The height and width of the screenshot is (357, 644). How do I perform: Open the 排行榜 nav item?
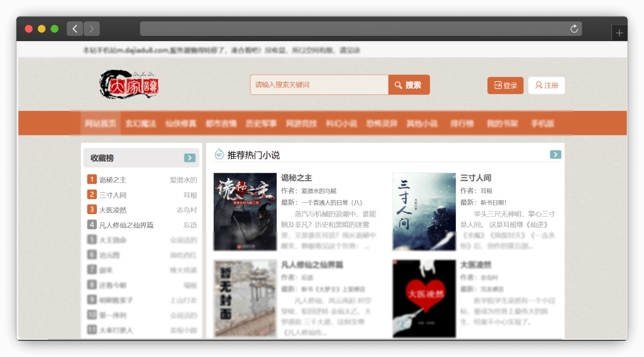(x=462, y=123)
